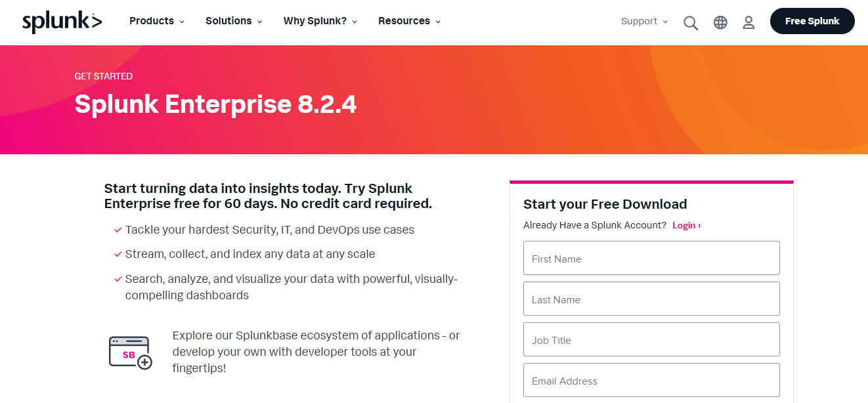This screenshot has width=868, height=403.
Task: Focus the Job Title field
Action: [651, 339]
